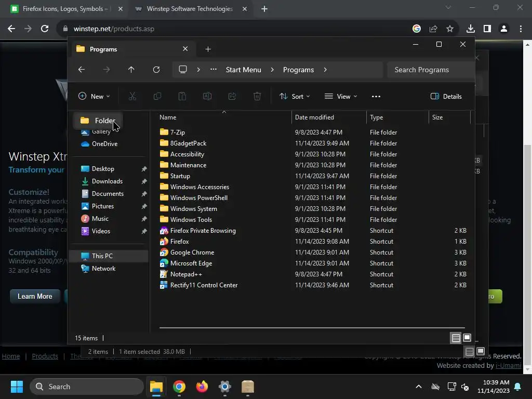Switch to details list view icon in status bar

point(456,338)
